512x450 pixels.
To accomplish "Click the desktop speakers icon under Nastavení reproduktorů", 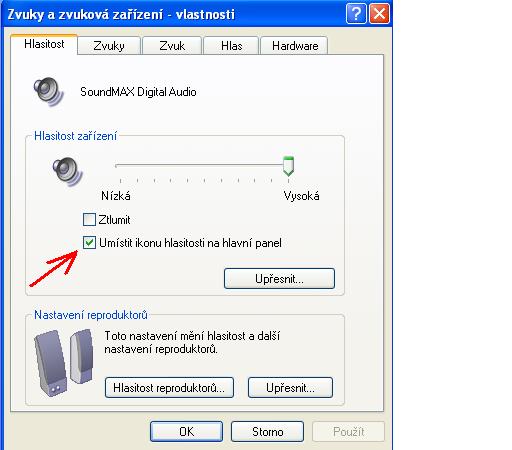I will pyautogui.click(x=64, y=362).
